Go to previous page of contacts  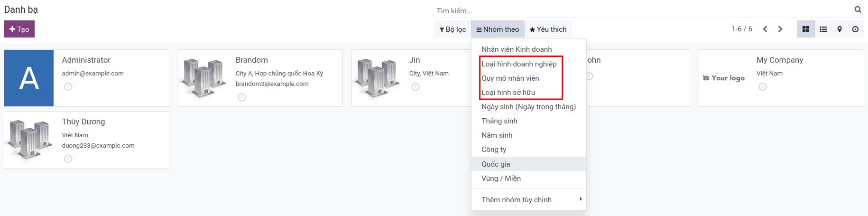point(765,29)
